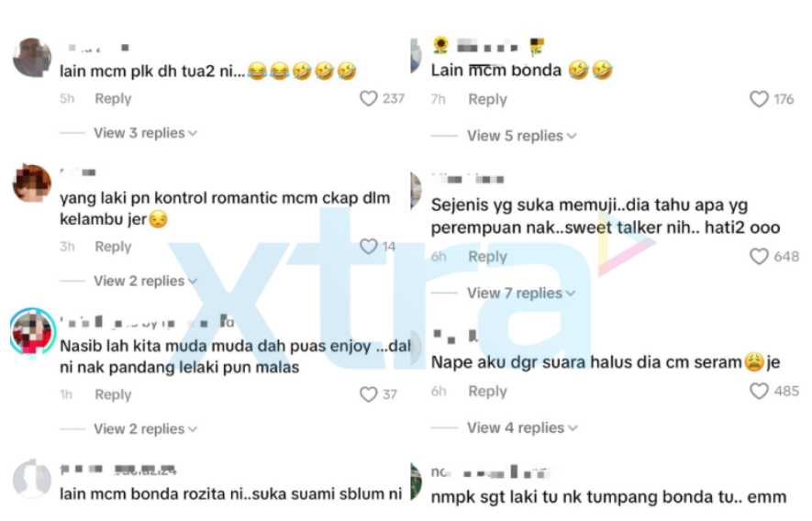Viewport: 812px width, 521px height.
Task: Expand 'View 7 replies' thread
Action: 521,294
